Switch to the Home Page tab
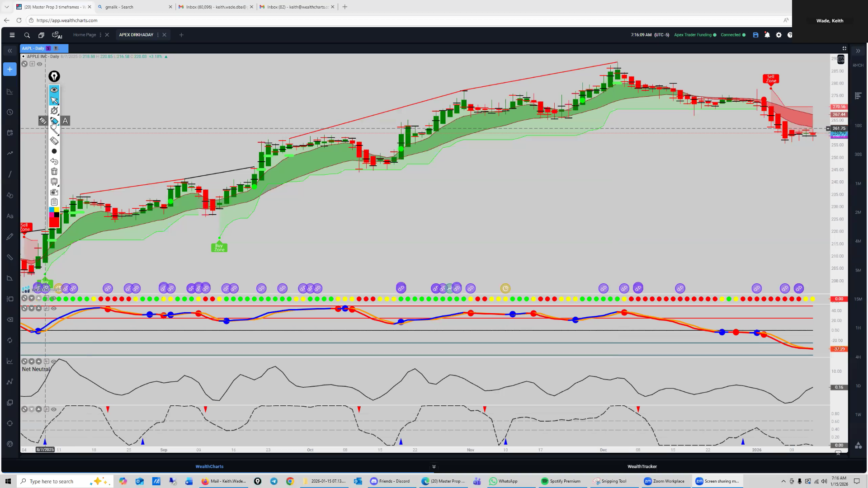Screen dimensions: 868x488 pos(85,35)
